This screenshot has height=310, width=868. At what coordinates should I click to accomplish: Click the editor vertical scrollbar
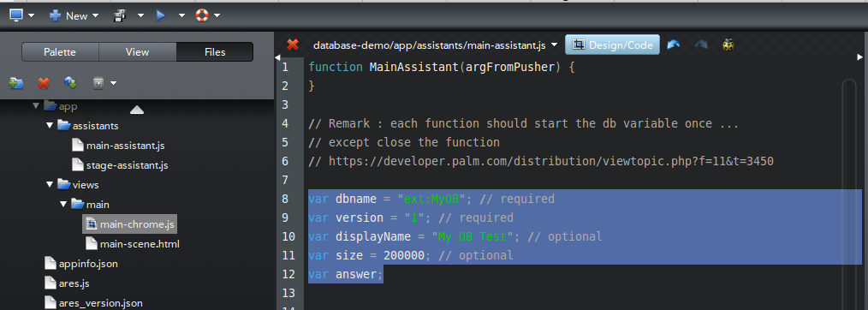pyautogui.click(x=848, y=194)
